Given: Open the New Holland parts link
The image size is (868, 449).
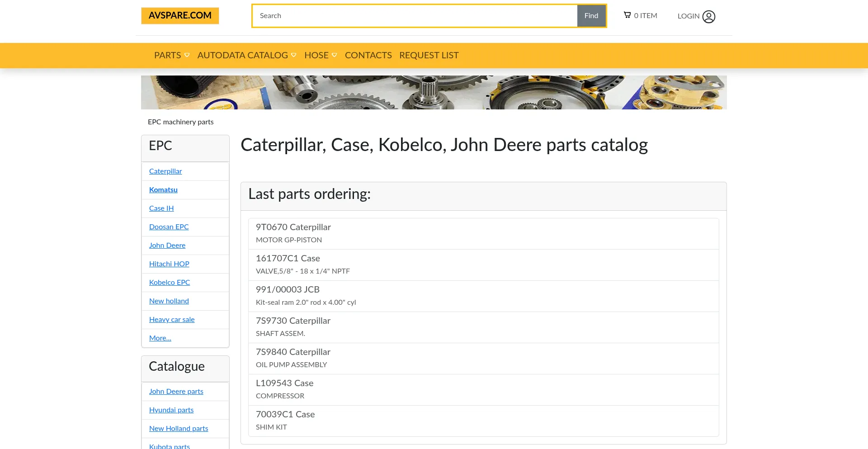Looking at the screenshot, I should coord(179,429).
